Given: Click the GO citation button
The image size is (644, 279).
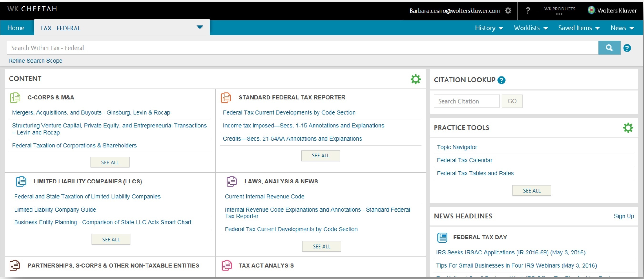Looking at the screenshot, I should tap(512, 101).
